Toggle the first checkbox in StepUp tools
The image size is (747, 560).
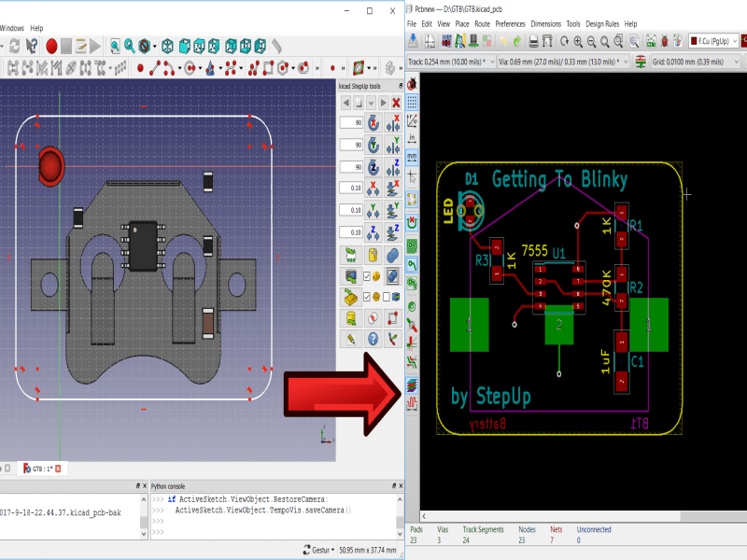coord(365,276)
